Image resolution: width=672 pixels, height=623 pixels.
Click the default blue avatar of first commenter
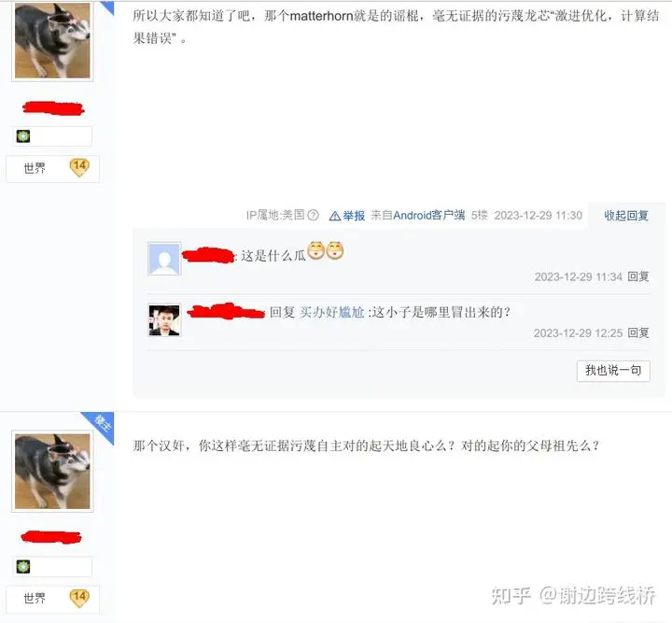coord(164,259)
